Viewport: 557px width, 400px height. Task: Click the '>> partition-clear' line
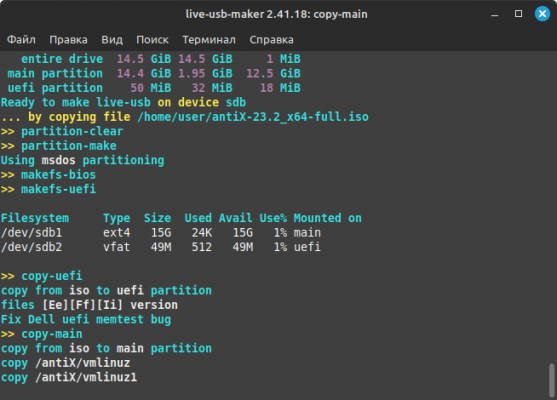(x=62, y=131)
